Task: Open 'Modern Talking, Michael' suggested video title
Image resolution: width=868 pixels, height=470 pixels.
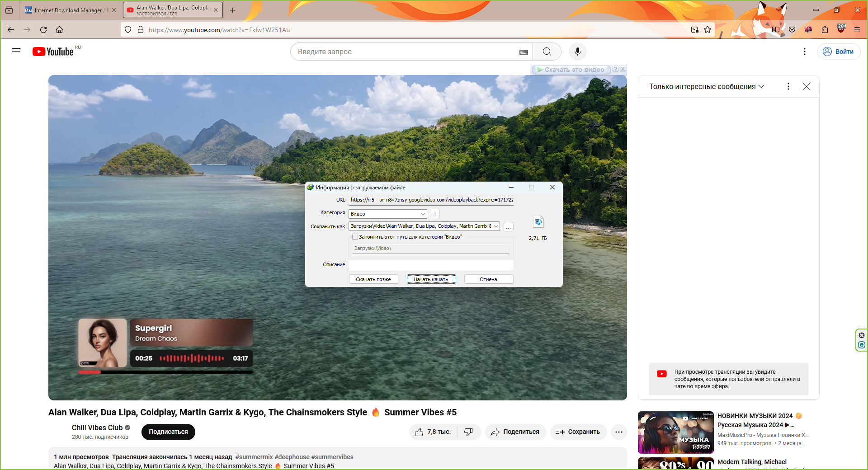Action: click(x=752, y=462)
